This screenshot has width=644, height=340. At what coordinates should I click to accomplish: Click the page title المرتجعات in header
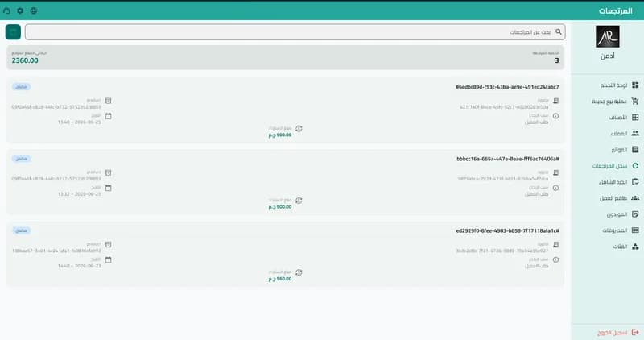pyautogui.click(x=615, y=11)
